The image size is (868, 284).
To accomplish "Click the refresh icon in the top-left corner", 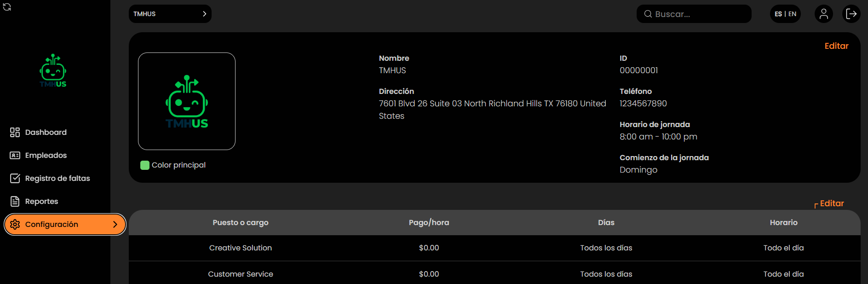I will (7, 7).
